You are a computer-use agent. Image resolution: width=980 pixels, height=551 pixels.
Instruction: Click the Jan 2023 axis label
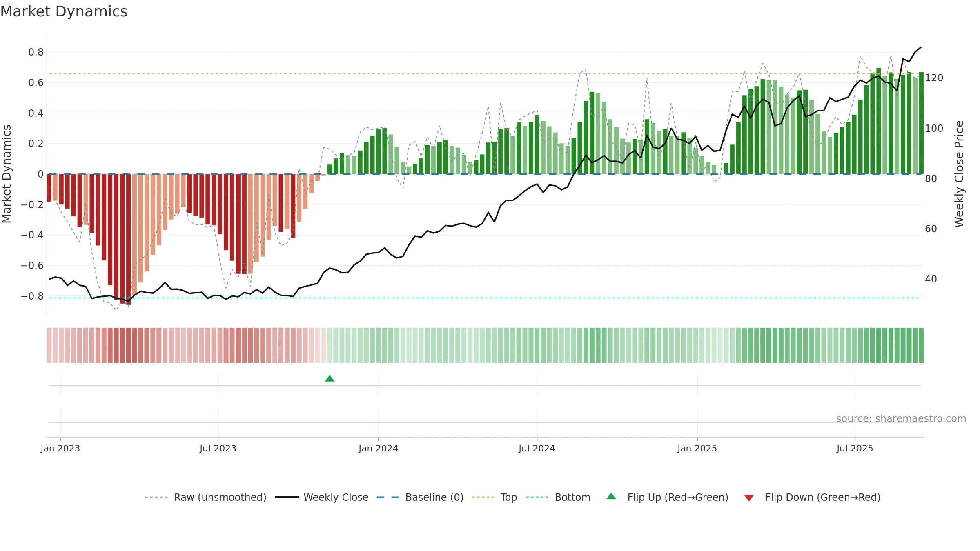click(60, 448)
